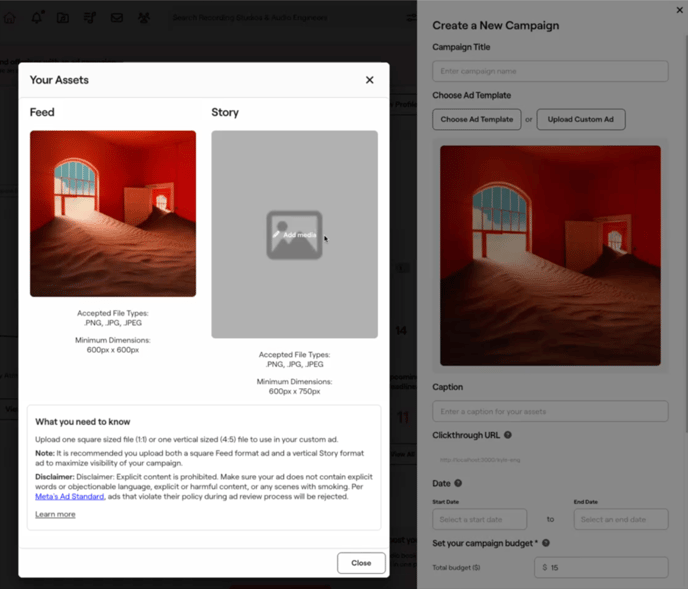Select the Feed image thumbnail
688x589 pixels.
pyautogui.click(x=113, y=214)
